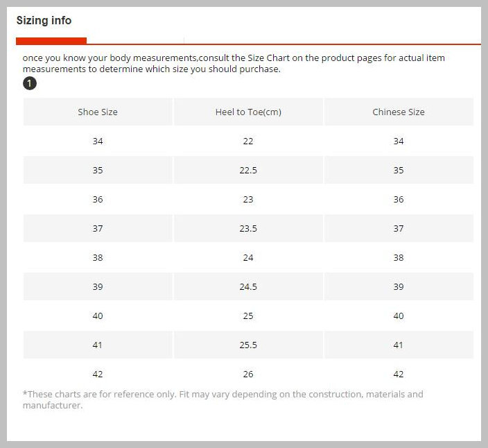Click the reference-only disclaimer footnote
Viewport: 488px width, 448px height.
tap(223, 399)
